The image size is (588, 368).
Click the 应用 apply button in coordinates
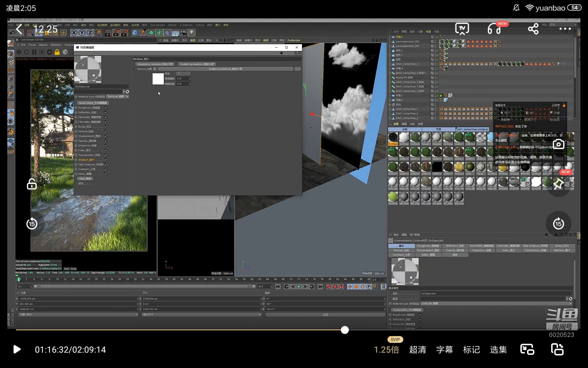325,314
